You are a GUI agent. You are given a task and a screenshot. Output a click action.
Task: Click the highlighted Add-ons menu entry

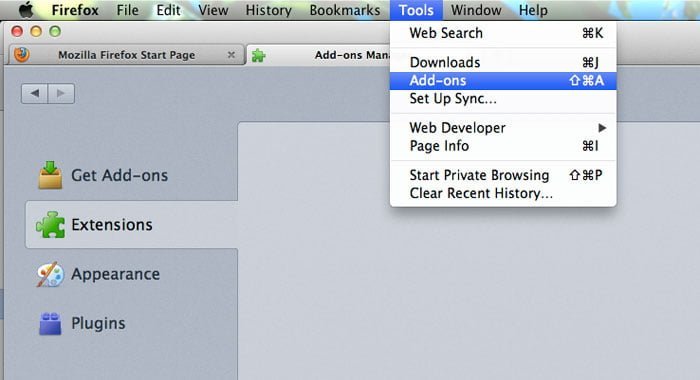point(503,81)
